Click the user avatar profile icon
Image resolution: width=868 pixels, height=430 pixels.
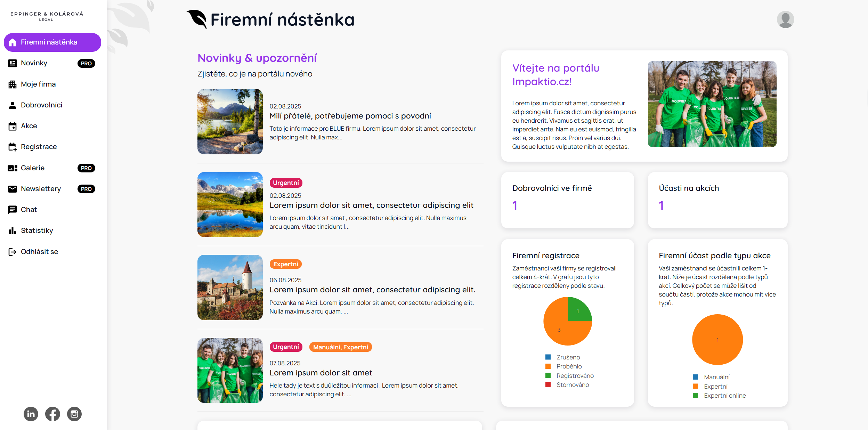[785, 19]
